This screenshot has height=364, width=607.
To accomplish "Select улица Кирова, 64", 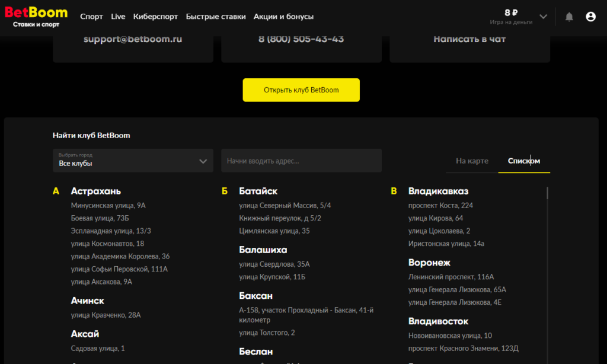I will 436,218.
